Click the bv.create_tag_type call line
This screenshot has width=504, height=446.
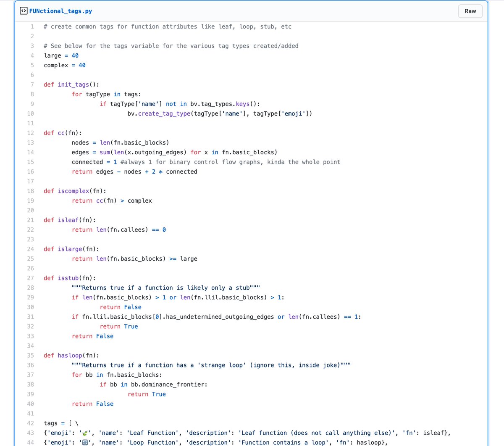(220, 113)
